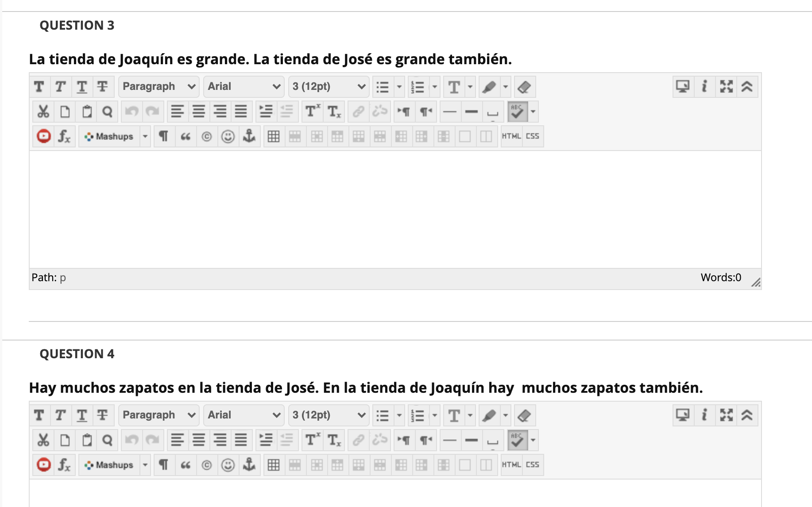Insert a table in Question 3 editor
812x507 pixels.
pos(274,136)
